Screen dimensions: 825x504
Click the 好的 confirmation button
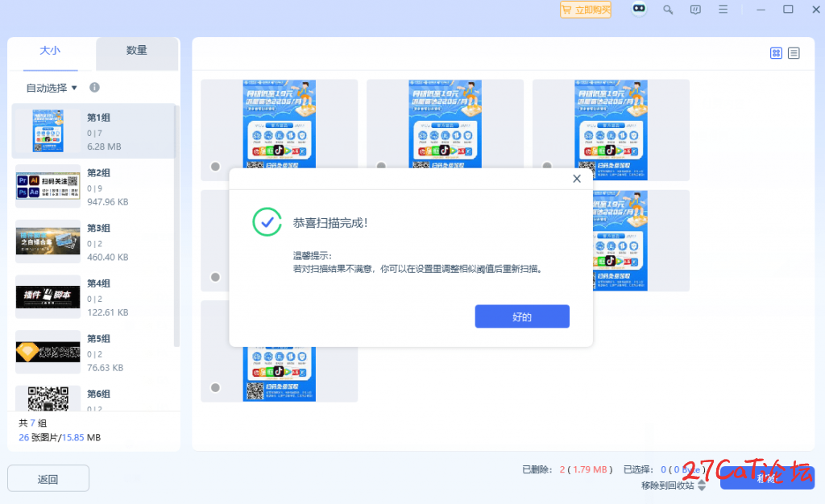(x=522, y=316)
